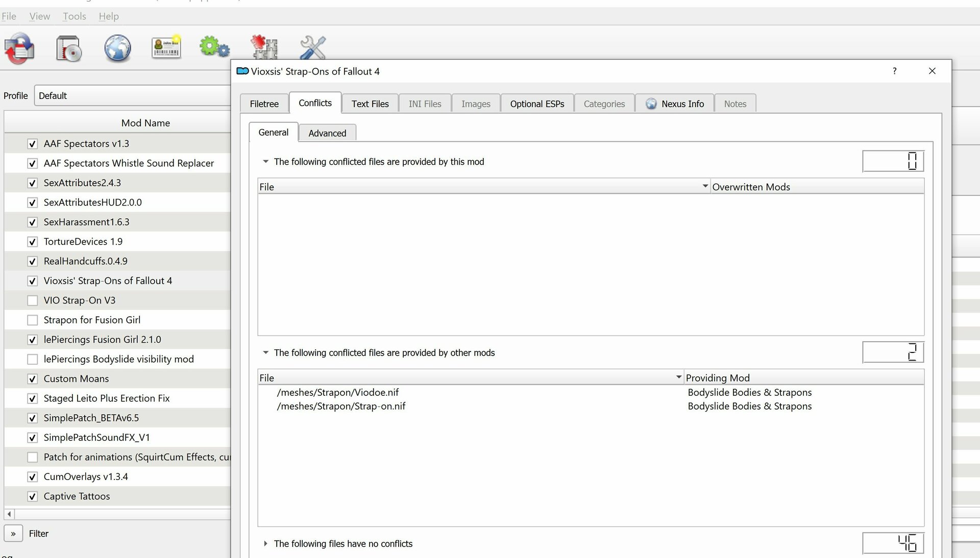This screenshot has height=558, width=980.
Task: Click Bodyslide Bodies & Strapons for Viodoe.nif
Action: pos(749,392)
